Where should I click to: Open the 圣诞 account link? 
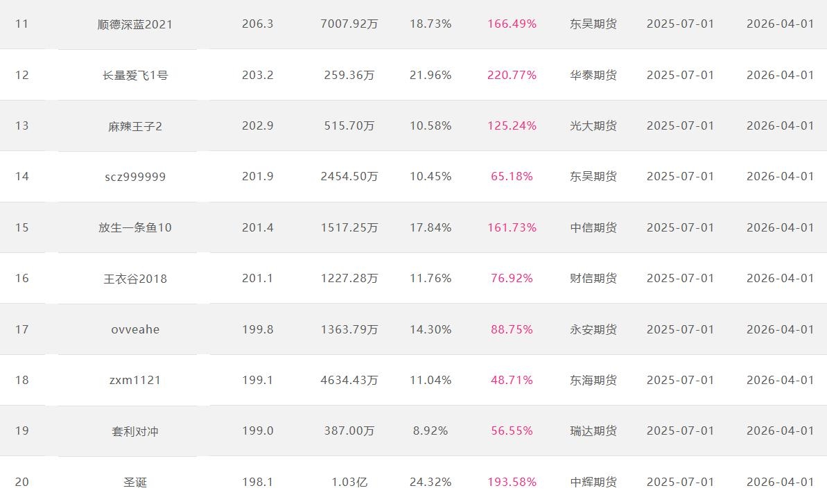tap(135, 482)
